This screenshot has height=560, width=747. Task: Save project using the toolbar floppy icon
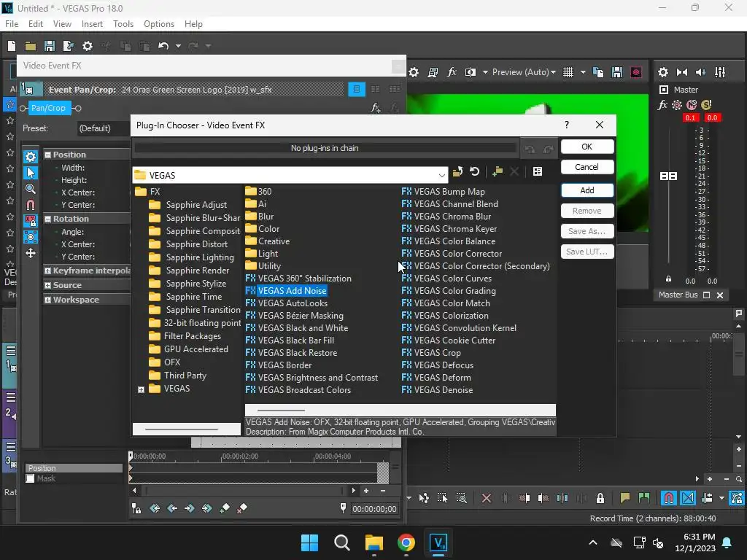point(49,46)
